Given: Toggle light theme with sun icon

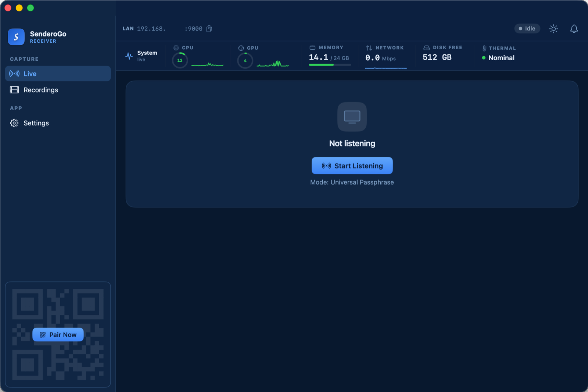Looking at the screenshot, I should 553,29.
